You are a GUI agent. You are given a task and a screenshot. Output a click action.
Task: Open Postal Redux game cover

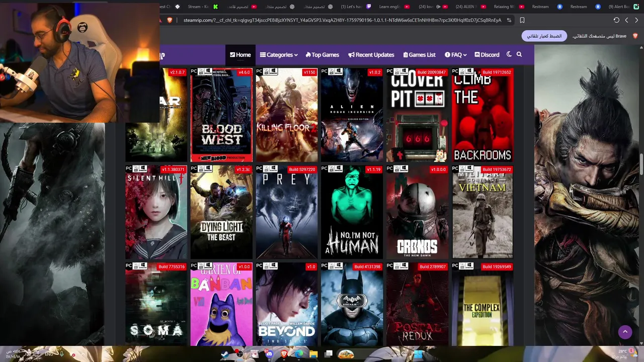click(418, 304)
